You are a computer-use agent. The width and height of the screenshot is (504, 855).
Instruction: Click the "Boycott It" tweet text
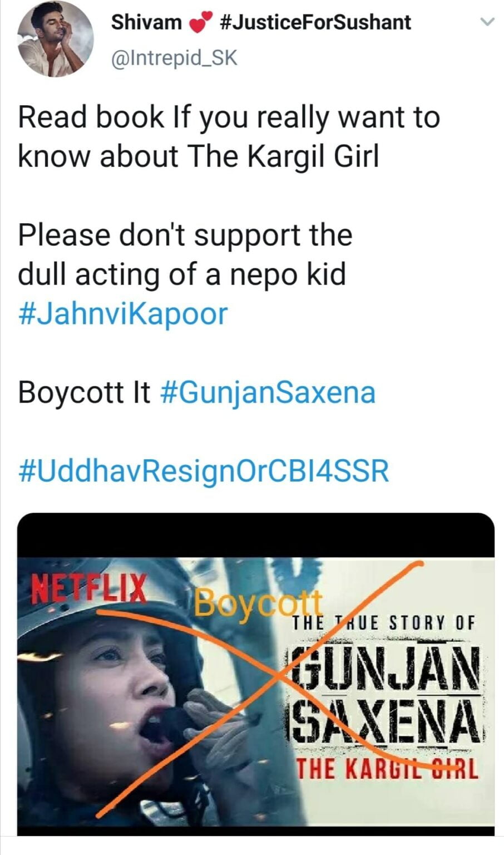(x=84, y=392)
